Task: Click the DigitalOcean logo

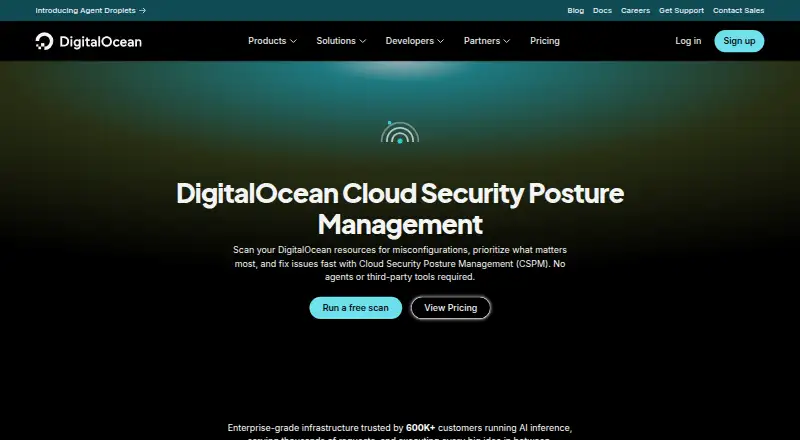Action: (x=89, y=41)
